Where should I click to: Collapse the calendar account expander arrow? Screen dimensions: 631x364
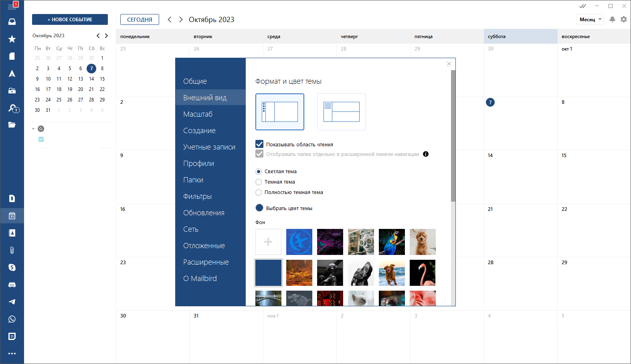click(x=33, y=129)
